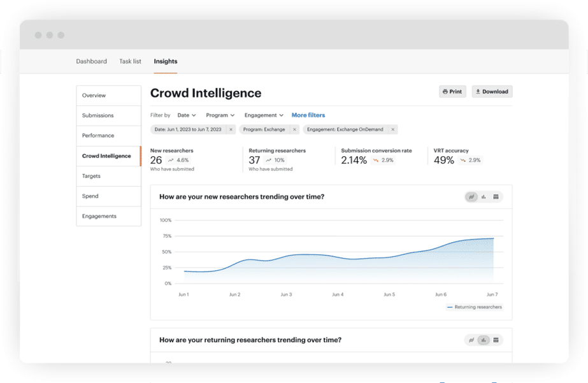This screenshot has width=588, height=383.
Task: Go to Spend in the sidebar
Action: (90, 196)
